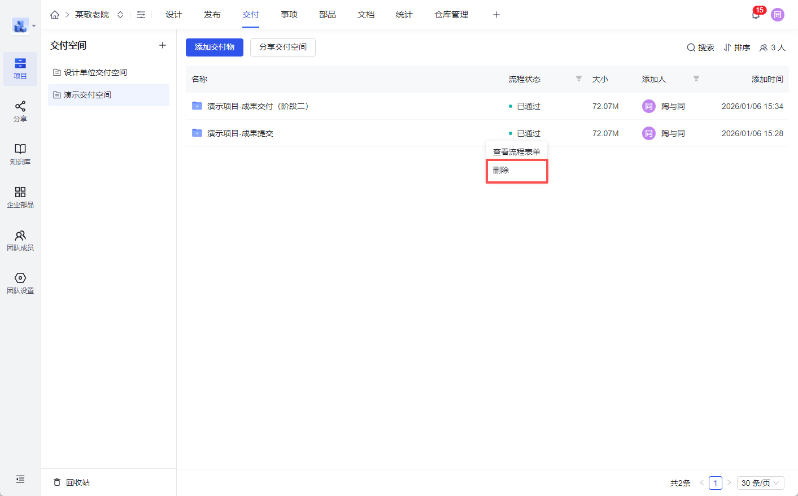Switch to the 文档 tab
Image resolution: width=798 pixels, height=496 pixels.
coord(365,15)
